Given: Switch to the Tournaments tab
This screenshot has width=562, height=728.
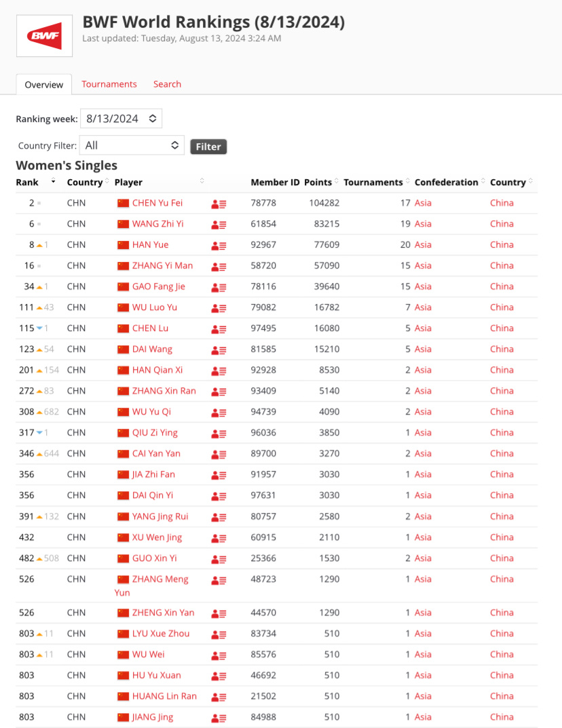Looking at the screenshot, I should click(x=109, y=84).
